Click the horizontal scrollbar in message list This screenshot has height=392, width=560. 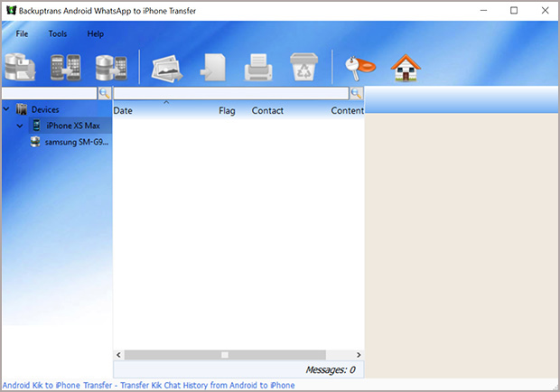tap(238, 355)
